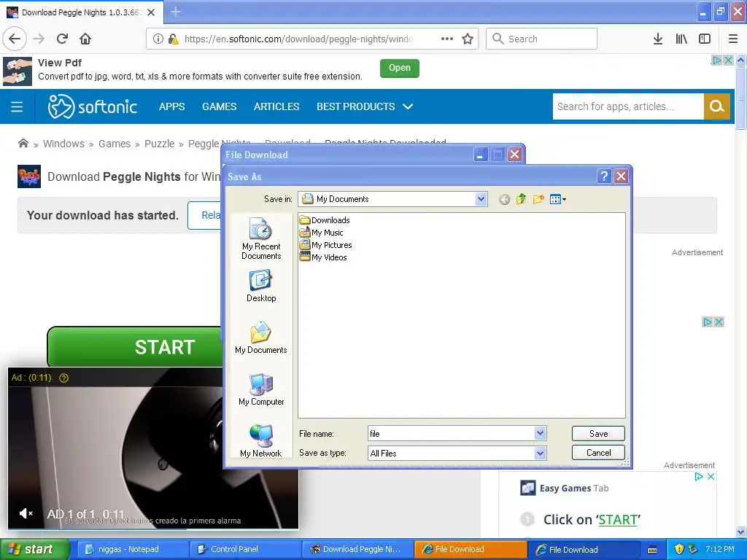Go up one level in Save As
Screen dimensions: 747x560
click(x=521, y=199)
